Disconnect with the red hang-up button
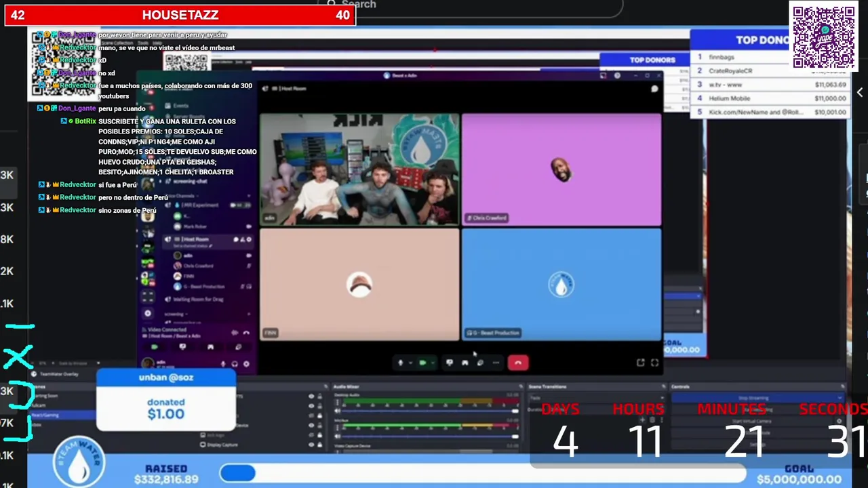868x488 pixels. [518, 363]
